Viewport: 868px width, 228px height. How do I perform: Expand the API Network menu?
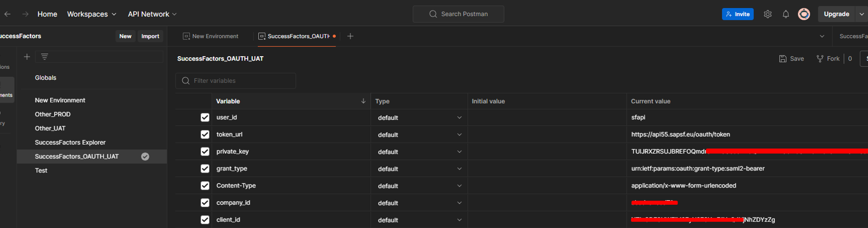tap(152, 14)
